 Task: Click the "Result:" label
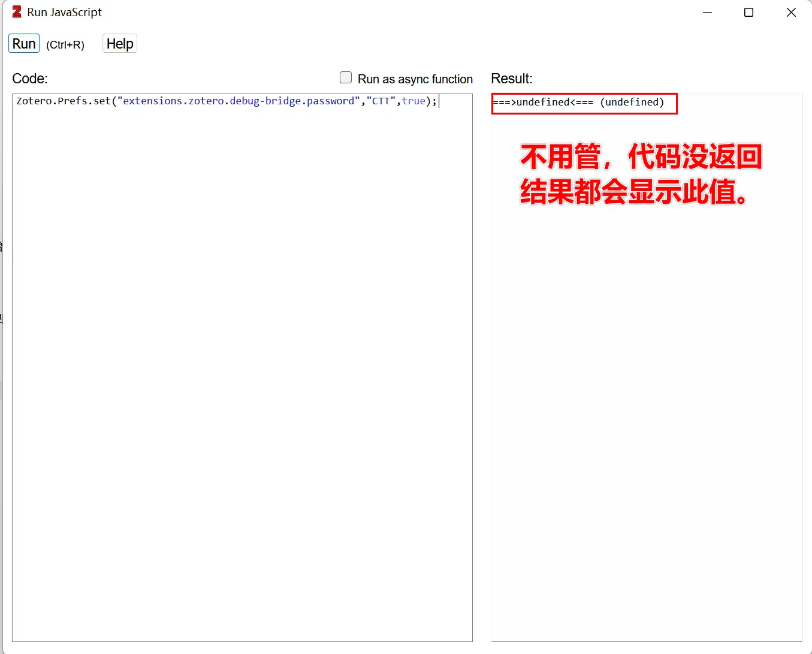pos(512,79)
